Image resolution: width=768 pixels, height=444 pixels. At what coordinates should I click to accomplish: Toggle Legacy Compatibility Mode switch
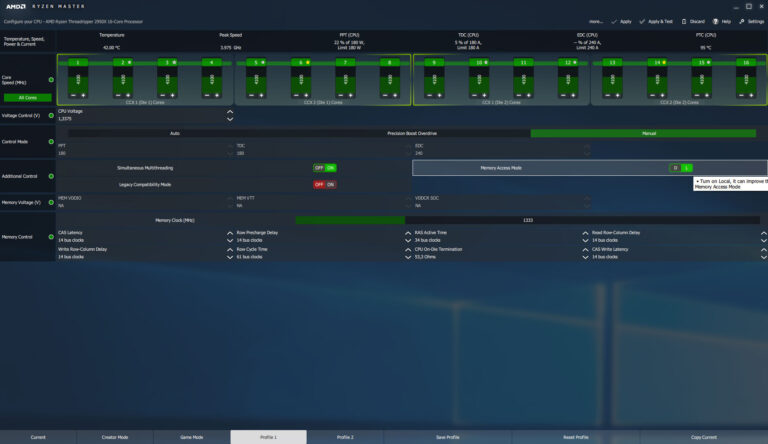pos(324,184)
